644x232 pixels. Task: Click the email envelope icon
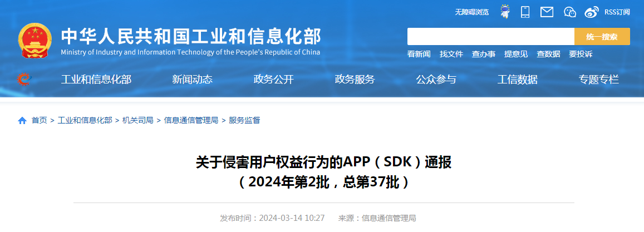[x=547, y=12]
